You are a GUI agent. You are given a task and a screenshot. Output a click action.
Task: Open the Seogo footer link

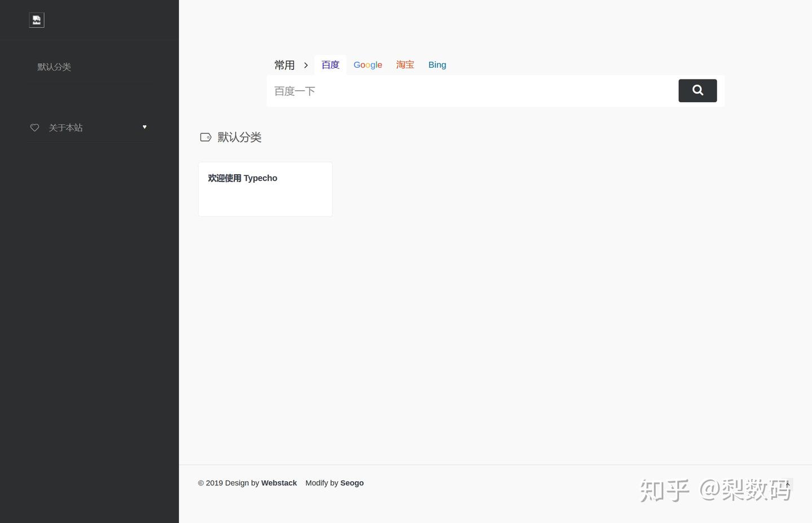tap(352, 483)
